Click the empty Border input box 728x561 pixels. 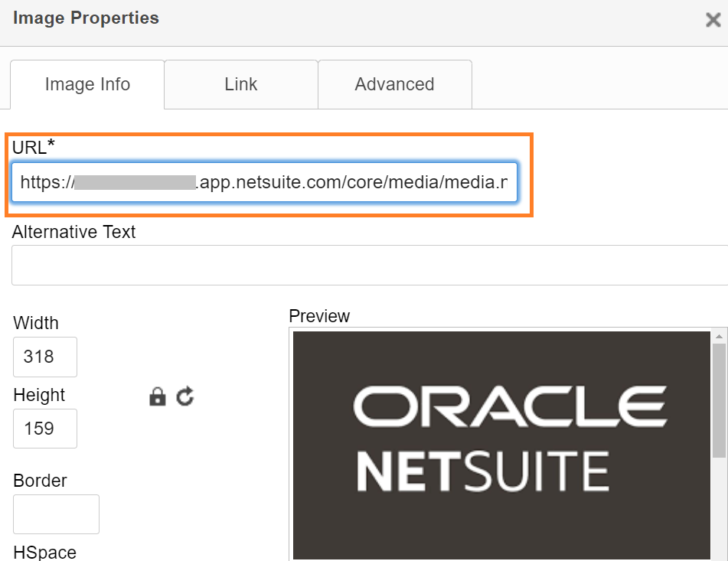point(56,514)
